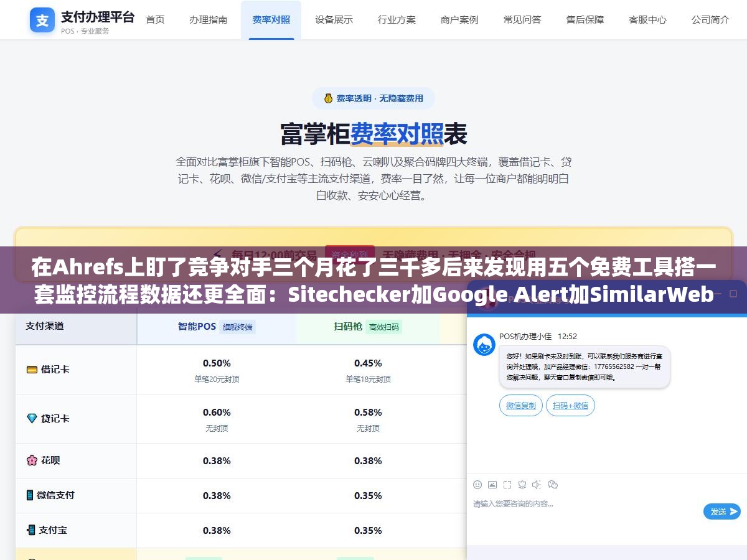Image resolution: width=747 pixels, height=560 pixels.
Task: Click the 微信复制 button in chat
Action: click(x=521, y=406)
